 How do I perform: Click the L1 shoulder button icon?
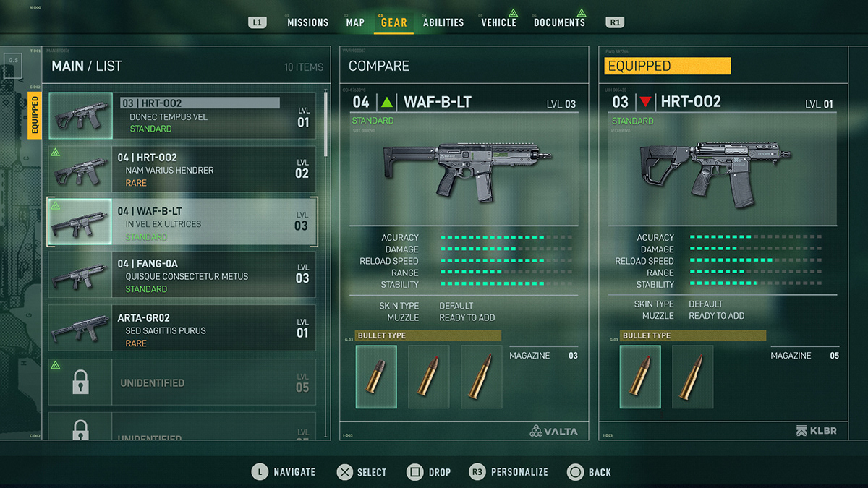257,22
